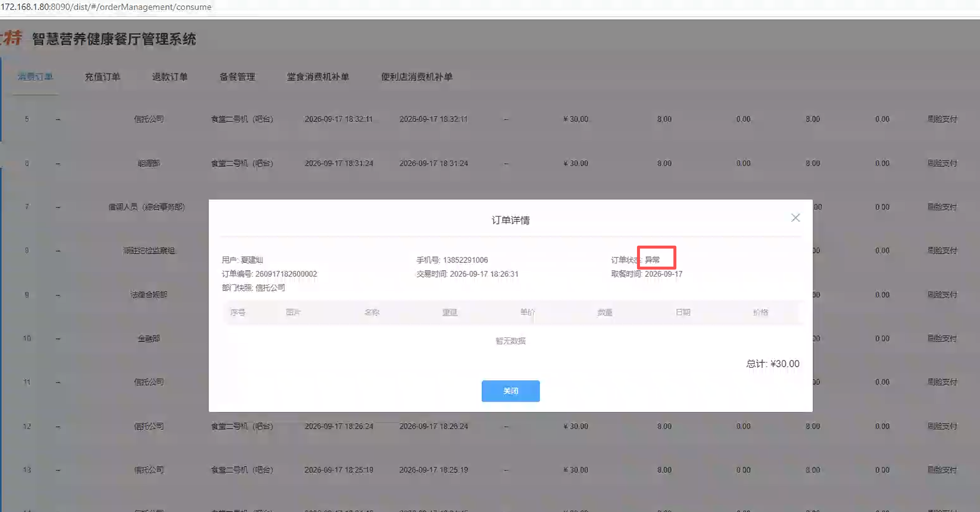Screen dimensions: 980x512
Task: Close the 订单详情 dialog with X icon
Action: click(795, 218)
